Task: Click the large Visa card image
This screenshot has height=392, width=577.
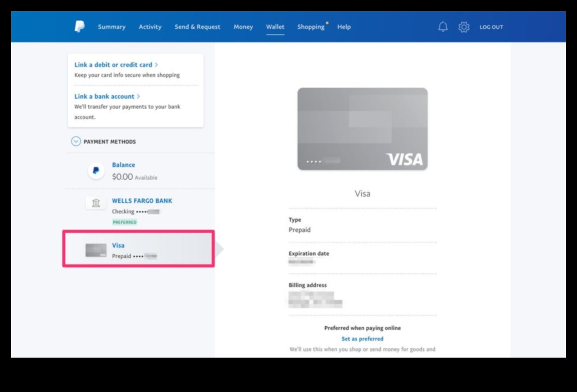Action: pyautogui.click(x=362, y=129)
